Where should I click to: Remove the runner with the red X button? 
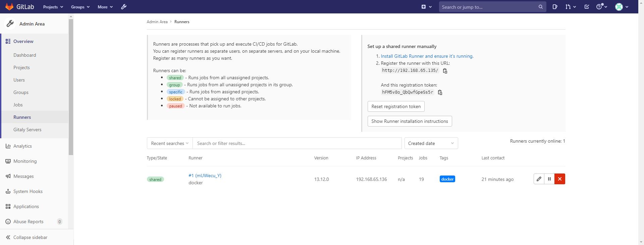tap(559, 179)
